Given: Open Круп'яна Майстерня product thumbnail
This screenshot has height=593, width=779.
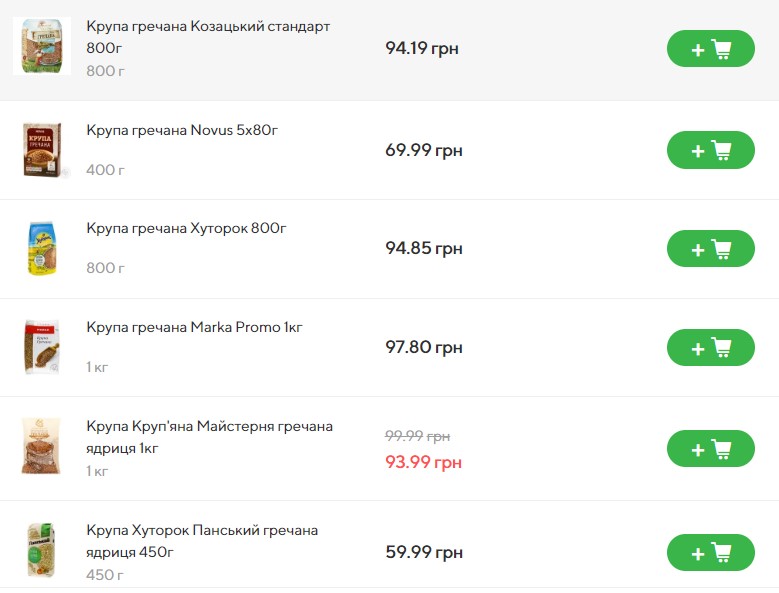Looking at the screenshot, I should click(42, 446).
